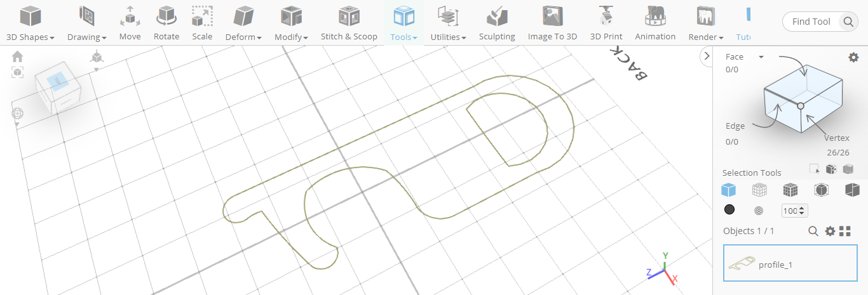Open the Sculpting tool
Screen dimensions: 868x295
click(497, 23)
